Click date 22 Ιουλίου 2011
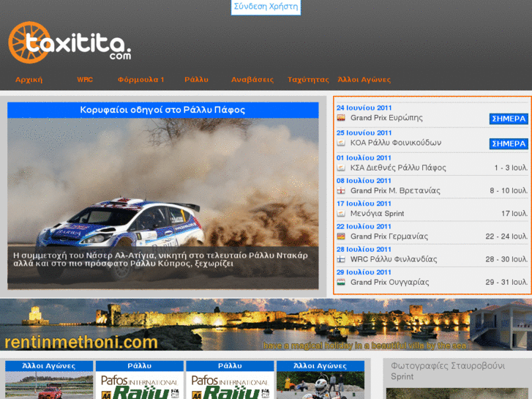This screenshot has width=532, height=399. point(364,226)
